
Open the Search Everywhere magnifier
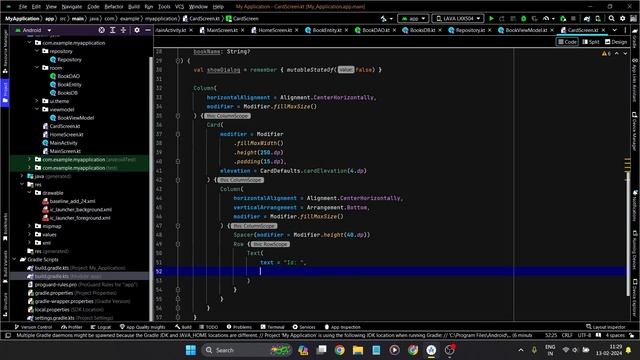pos(611,18)
